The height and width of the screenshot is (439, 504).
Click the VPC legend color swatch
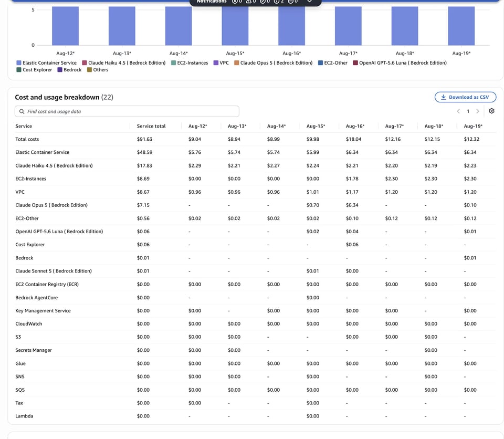216,62
